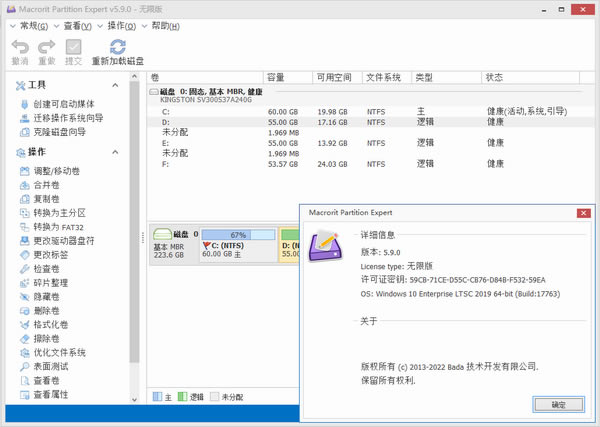The height and width of the screenshot is (427, 600).
Task: Select the F: volume row
Action: pyautogui.click(x=370, y=164)
